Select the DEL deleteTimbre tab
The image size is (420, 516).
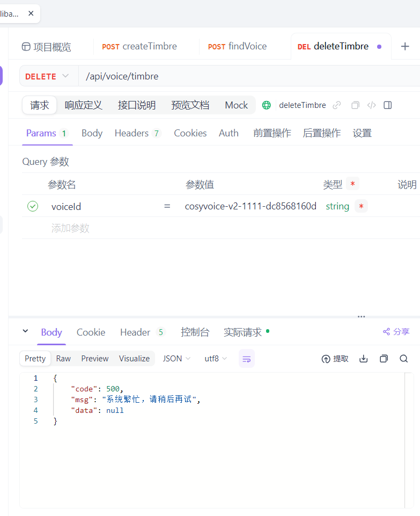333,46
